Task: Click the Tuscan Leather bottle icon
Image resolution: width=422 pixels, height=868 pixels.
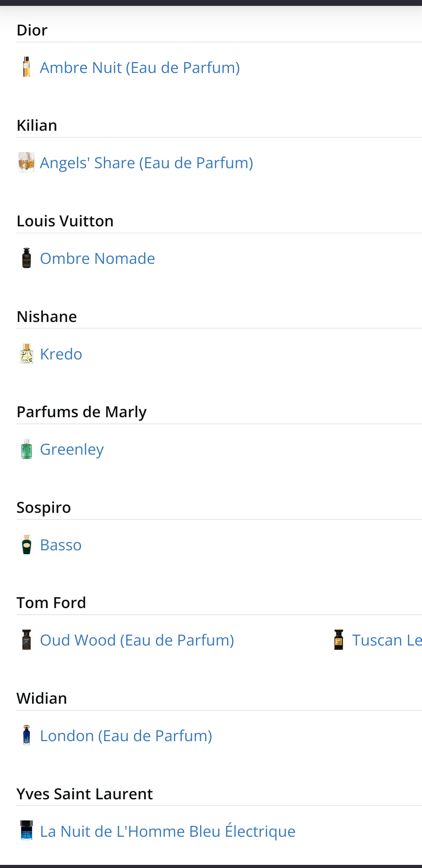Action: click(339, 640)
